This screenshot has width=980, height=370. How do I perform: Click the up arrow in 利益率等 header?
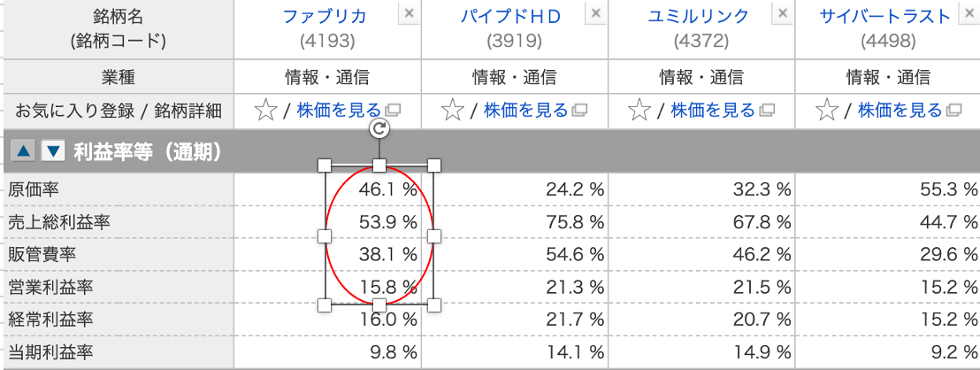22,151
